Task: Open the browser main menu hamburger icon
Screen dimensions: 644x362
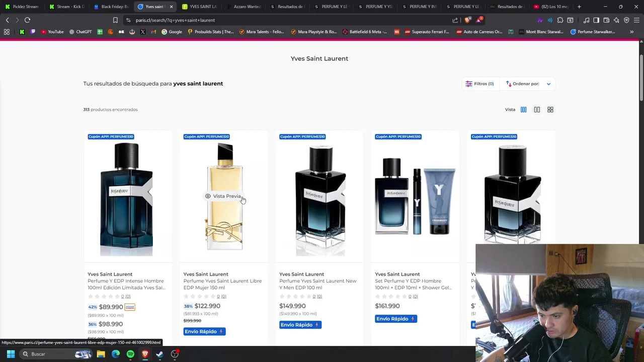Action: tap(636, 20)
